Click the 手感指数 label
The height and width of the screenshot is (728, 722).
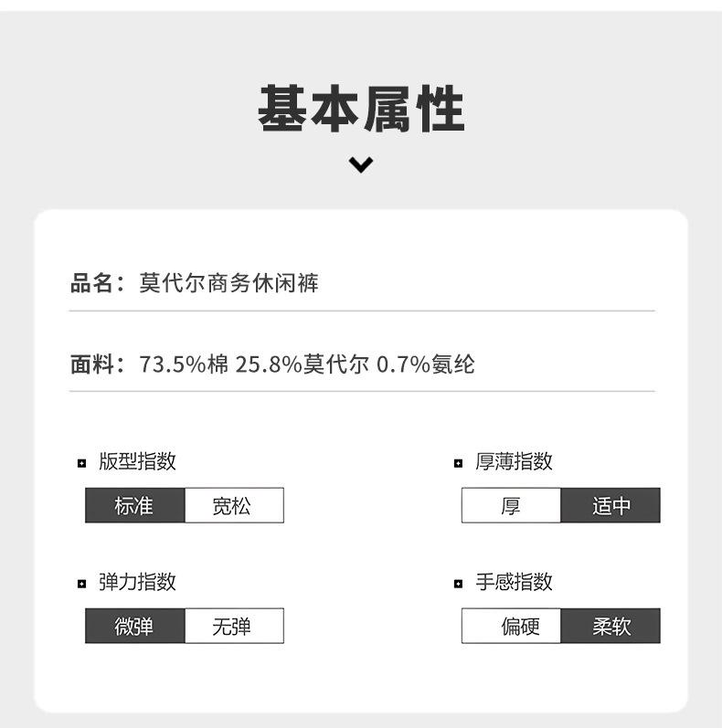514,583
